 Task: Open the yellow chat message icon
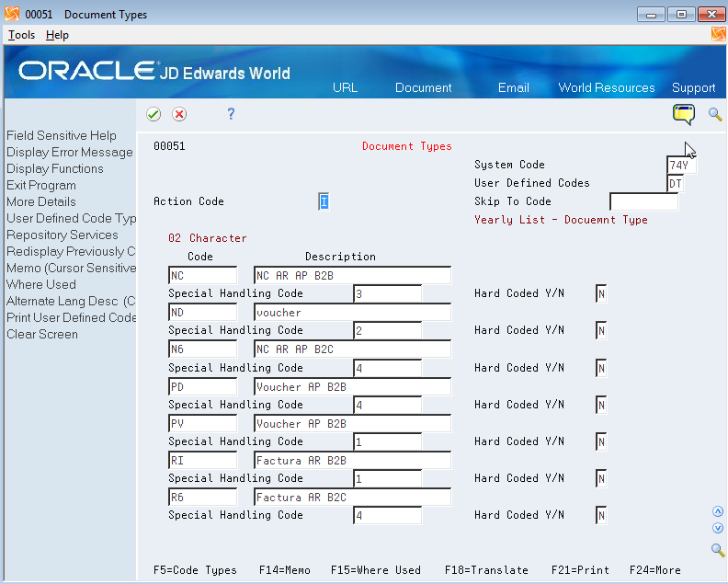[684, 114]
